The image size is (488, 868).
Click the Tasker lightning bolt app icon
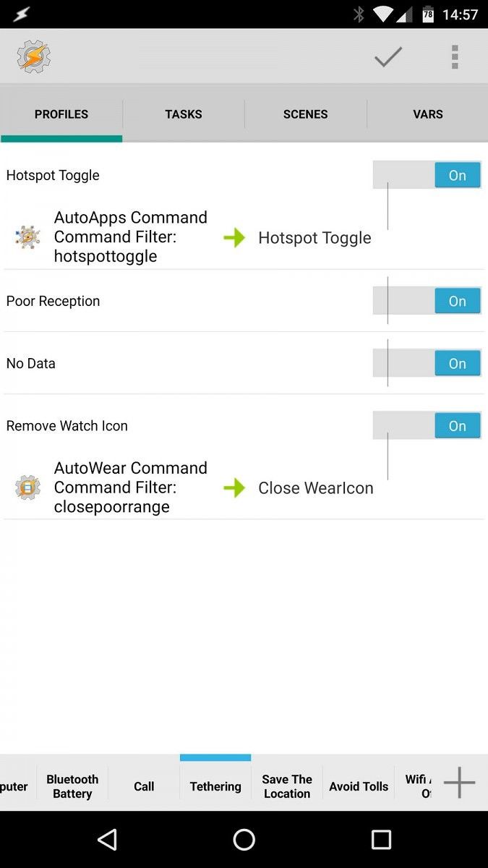(33, 56)
